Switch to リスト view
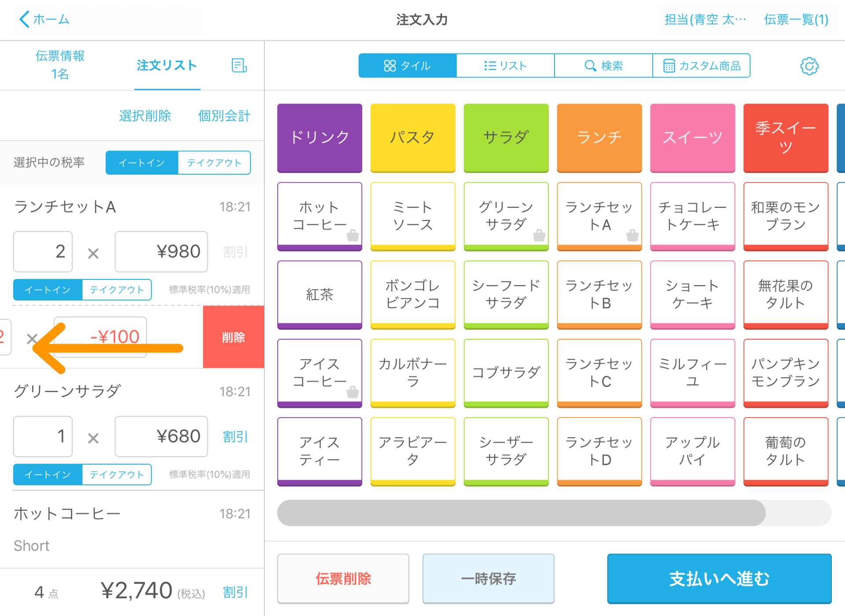 pos(505,66)
